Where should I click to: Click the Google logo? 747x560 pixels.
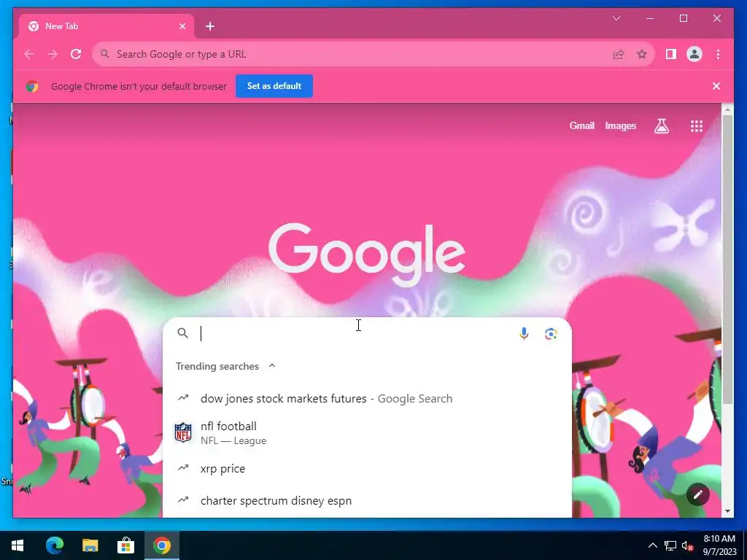pyautogui.click(x=367, y=254)
